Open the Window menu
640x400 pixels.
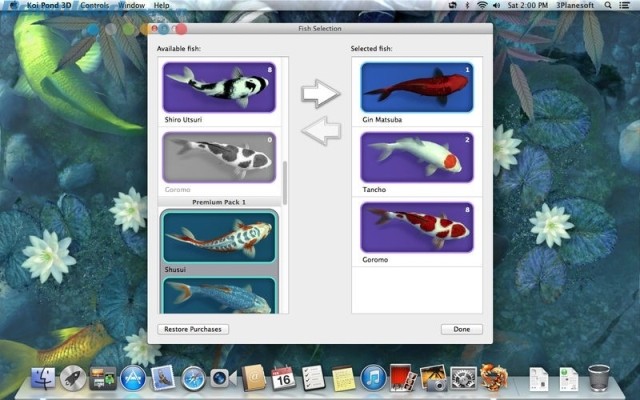pyautogui.click(x=131, y=5)
